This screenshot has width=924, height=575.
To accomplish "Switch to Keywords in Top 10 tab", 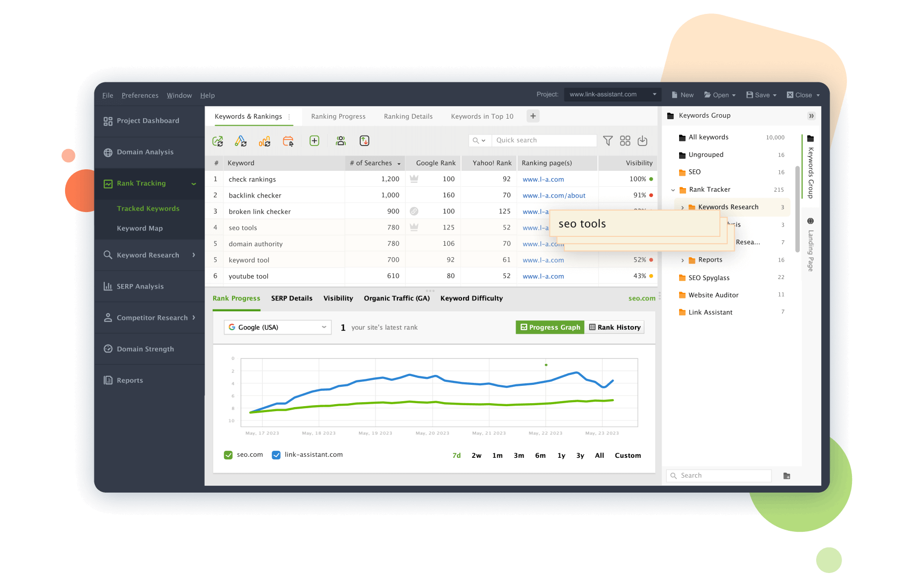I will (482, 116).
